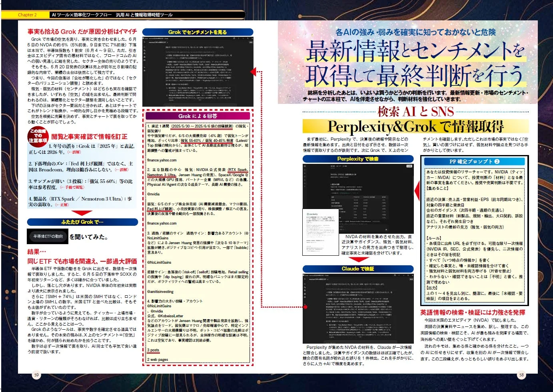Click the red 結果… heading
553x392 pixels.
point(37,251)
